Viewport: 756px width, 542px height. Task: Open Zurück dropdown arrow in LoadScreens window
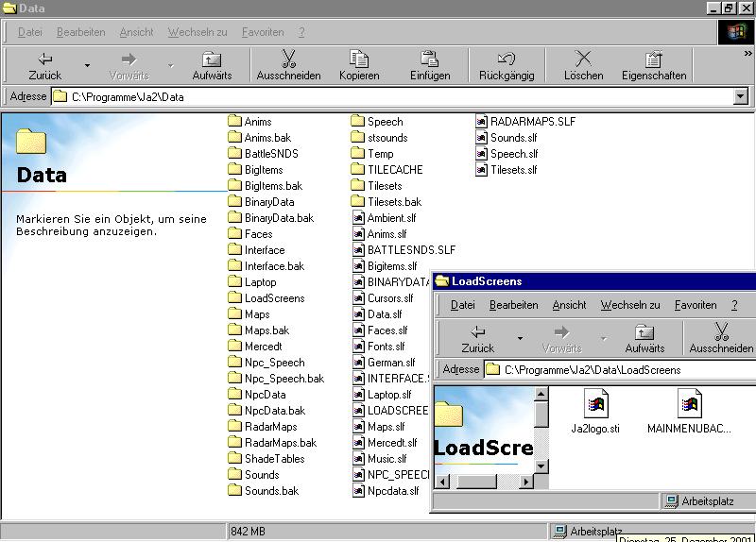pyautogui.click(x=521, y=338)
